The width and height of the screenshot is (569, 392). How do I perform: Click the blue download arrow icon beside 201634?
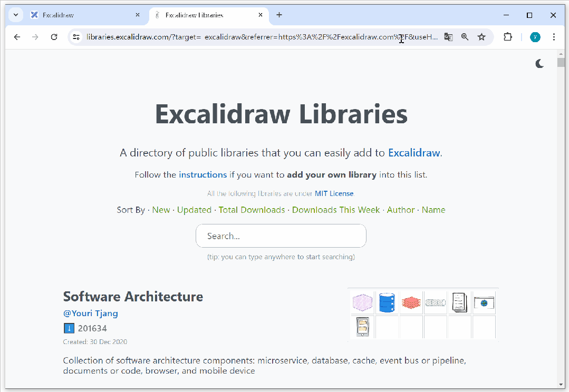[x=69, y=328]
